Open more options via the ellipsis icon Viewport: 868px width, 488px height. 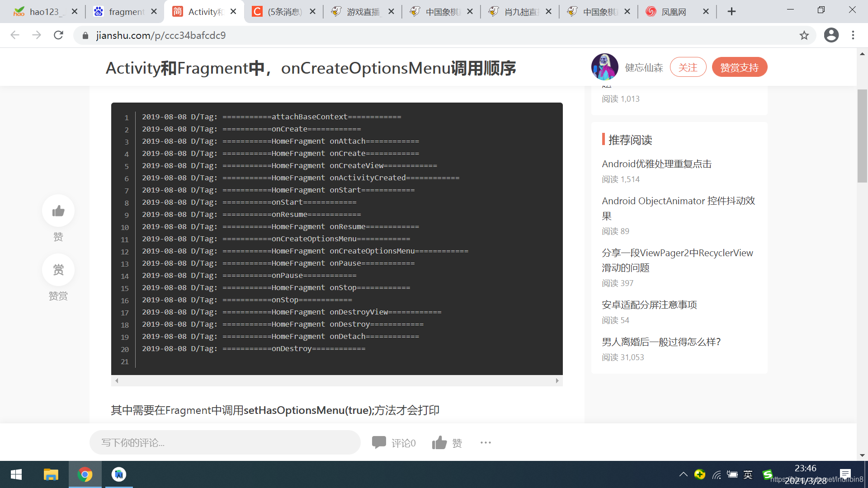click(486, 442)
